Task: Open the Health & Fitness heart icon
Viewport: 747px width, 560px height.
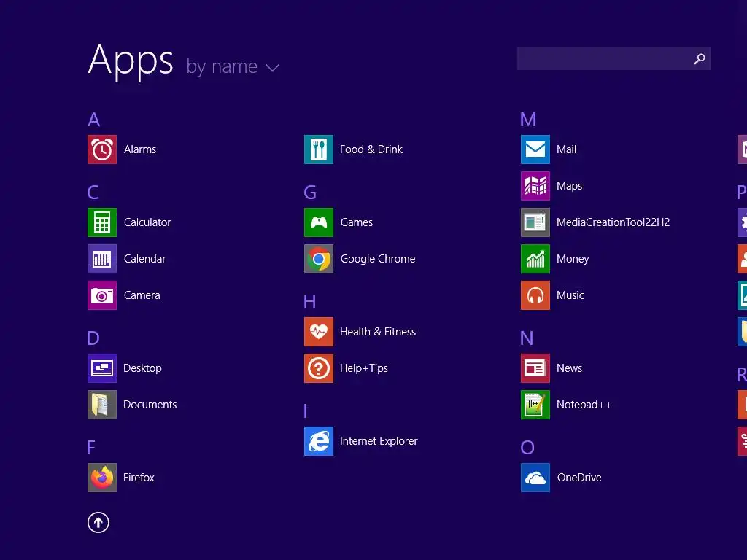Action: coord(319,332)
